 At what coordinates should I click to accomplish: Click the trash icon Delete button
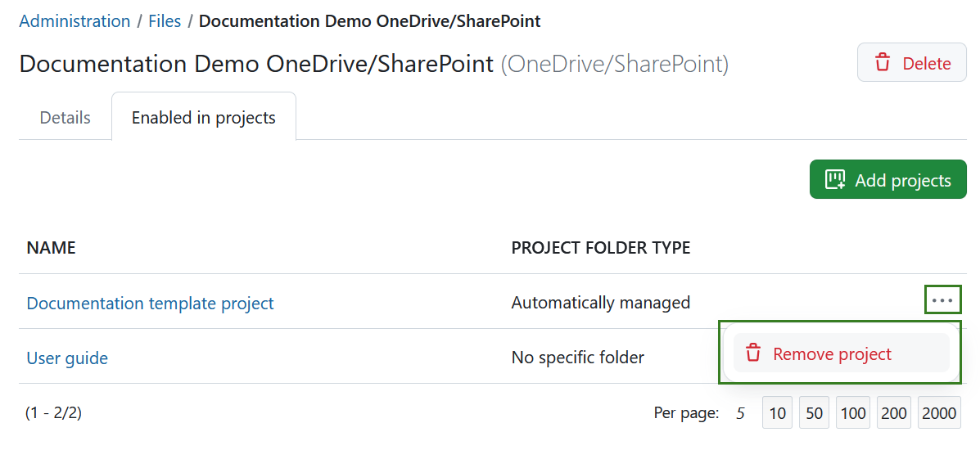[x=911, y=63]
